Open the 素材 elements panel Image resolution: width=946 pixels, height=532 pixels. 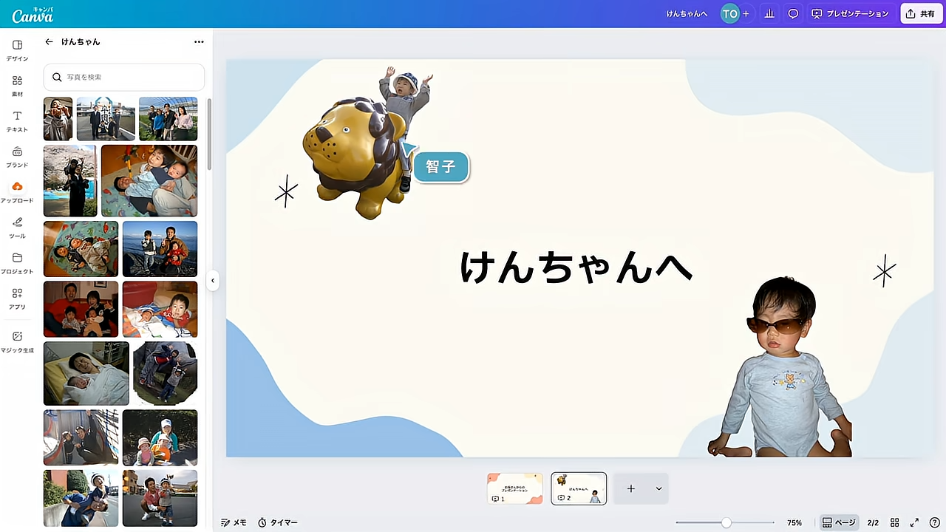tap(17, 85)
